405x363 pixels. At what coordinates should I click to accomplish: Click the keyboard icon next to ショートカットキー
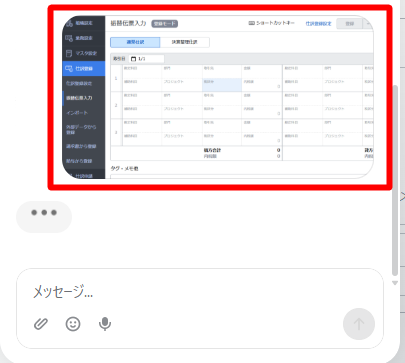pos(252,23)
